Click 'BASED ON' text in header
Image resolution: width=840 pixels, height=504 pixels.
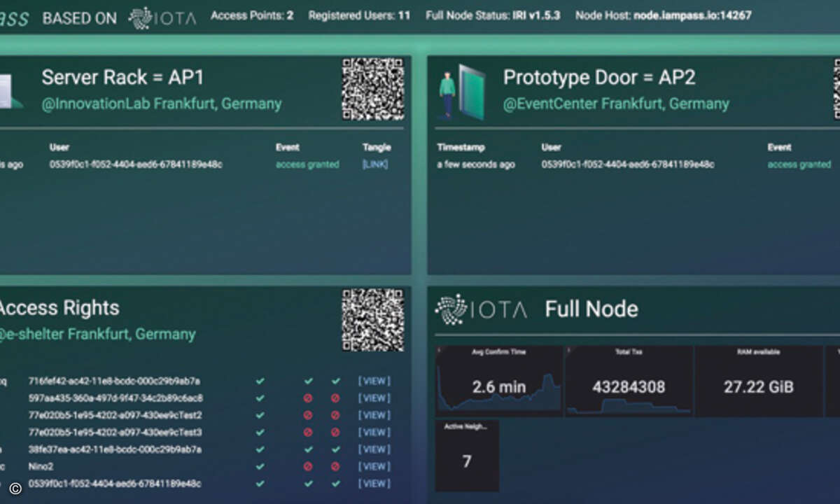[x=80, y=19]
